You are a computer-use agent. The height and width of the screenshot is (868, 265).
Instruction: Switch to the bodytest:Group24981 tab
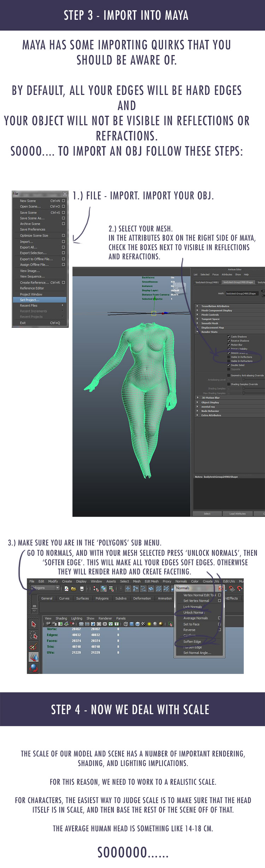pos(207,282)
